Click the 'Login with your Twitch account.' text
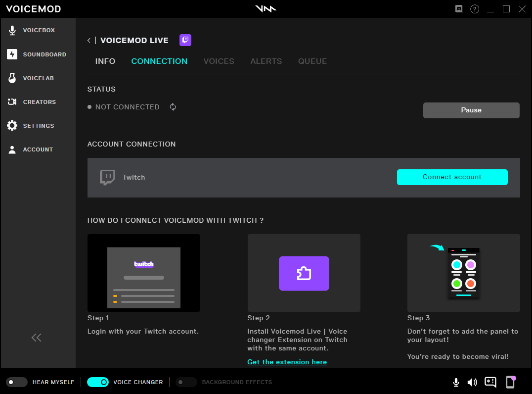This screenshot has height=394, width=532. [x=143, y=332]
